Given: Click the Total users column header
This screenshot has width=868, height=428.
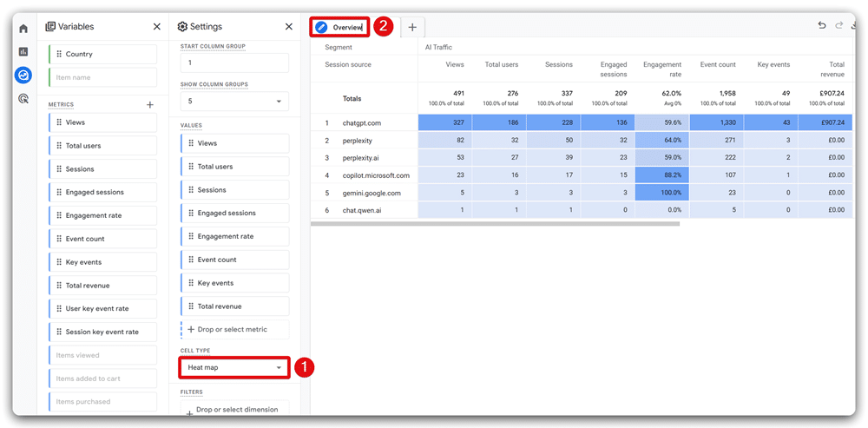Looking at the screenshot, I should (502, 64).
